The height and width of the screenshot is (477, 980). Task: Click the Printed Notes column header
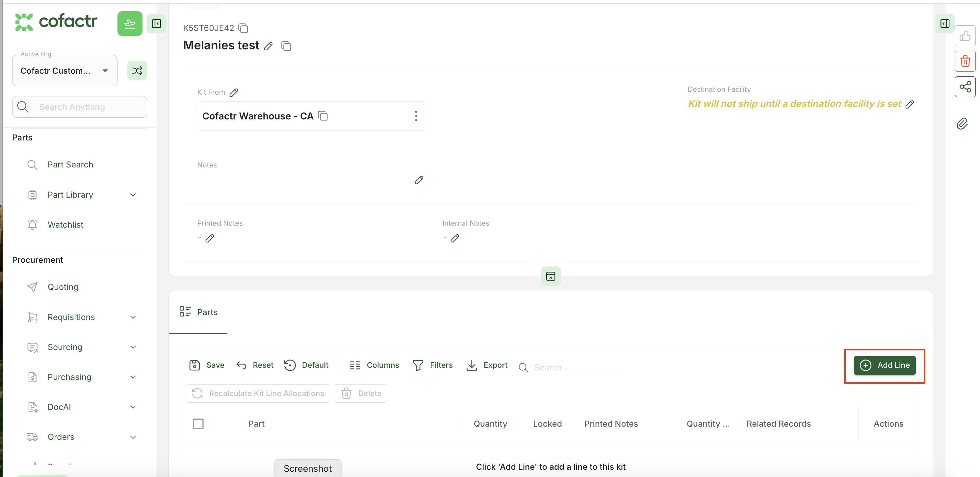[610, 424]
